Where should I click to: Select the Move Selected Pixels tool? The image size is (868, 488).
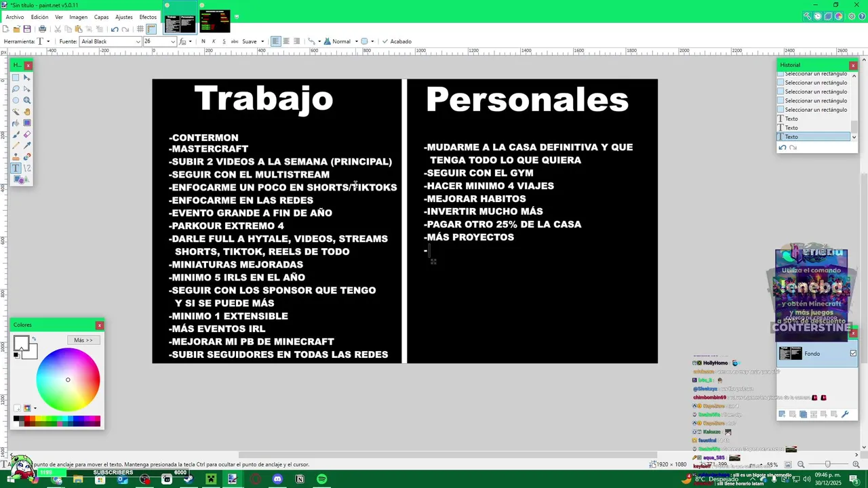(x=27, y=77)
